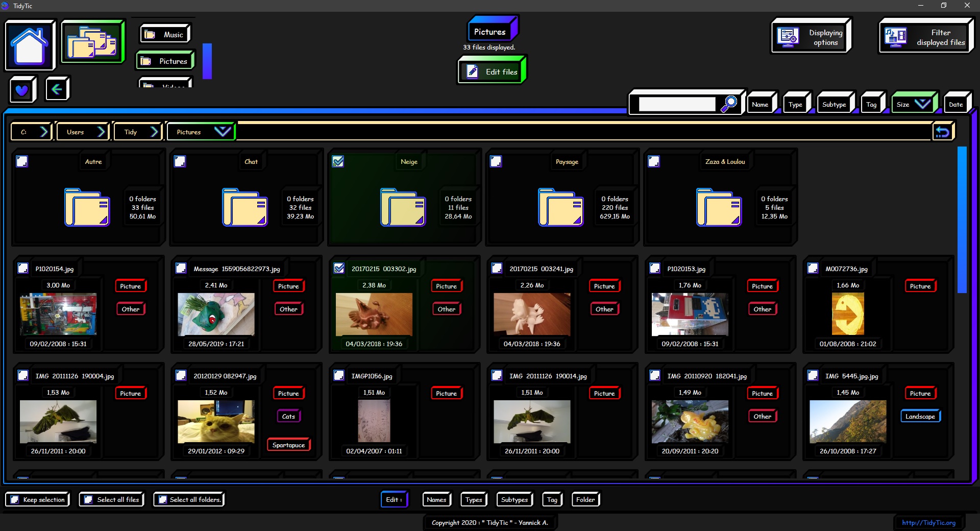Sort files by Subtype
Screen dimensions: 980x531
click(x=834, y=105)
